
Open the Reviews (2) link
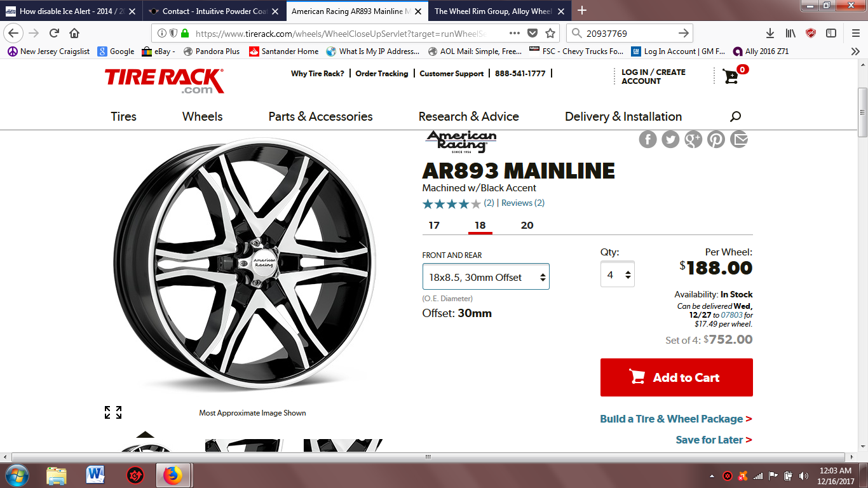tap(522, 203)
